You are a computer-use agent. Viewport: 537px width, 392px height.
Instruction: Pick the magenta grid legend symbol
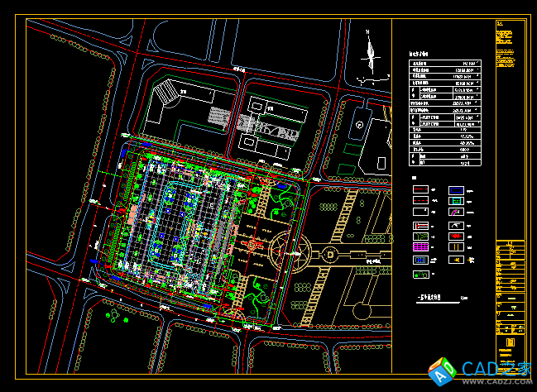click(420, 246)
